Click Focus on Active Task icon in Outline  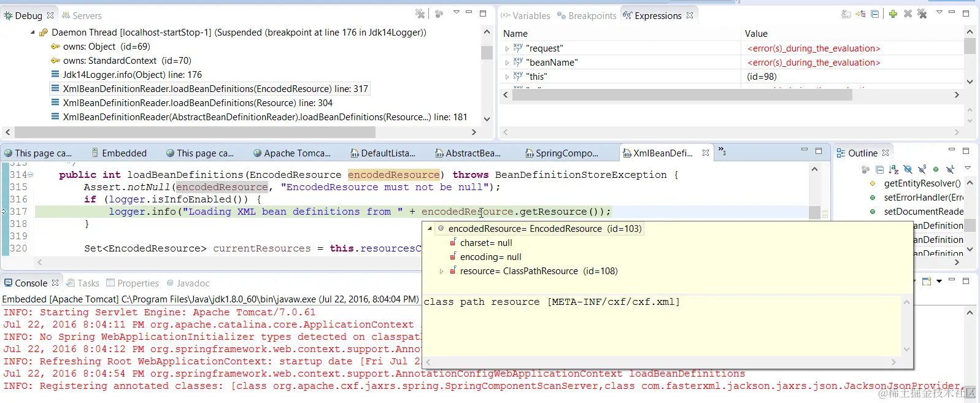[865, 169]
